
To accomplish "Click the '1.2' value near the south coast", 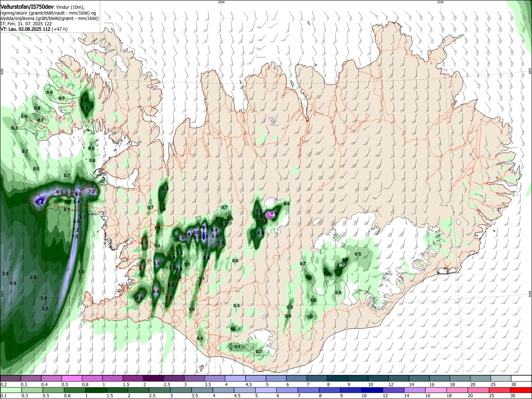I will tap(233, 329).
